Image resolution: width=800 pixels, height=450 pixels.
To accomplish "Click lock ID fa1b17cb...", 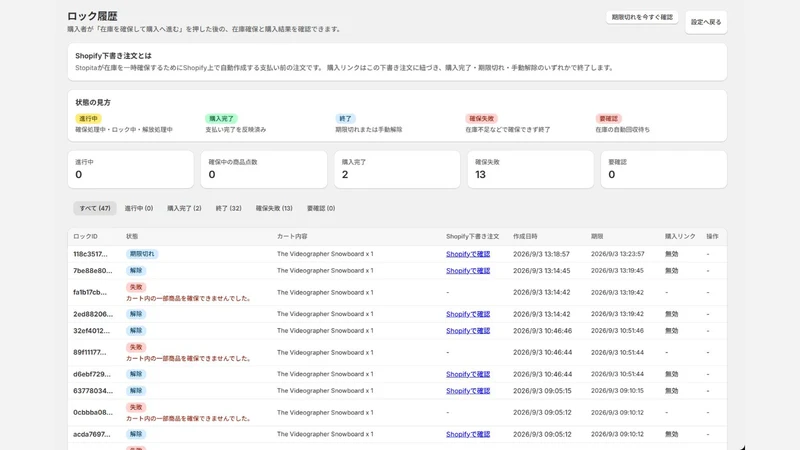I will pos(90,292).
